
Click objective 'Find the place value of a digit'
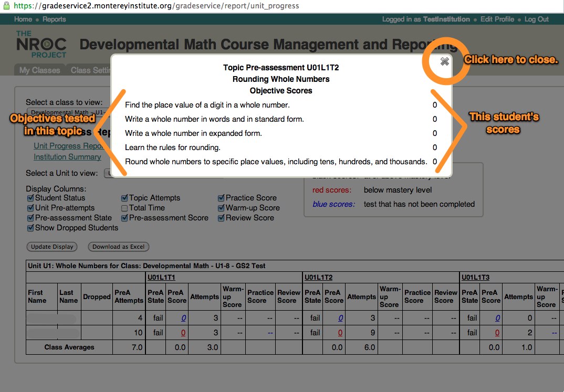pyautogui.click(x=207, y=105)
